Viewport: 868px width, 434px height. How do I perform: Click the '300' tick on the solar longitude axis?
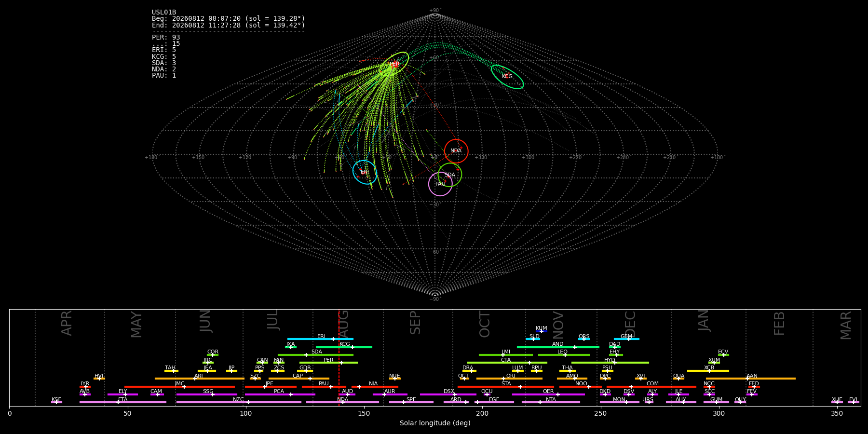[x=719, y=413]
